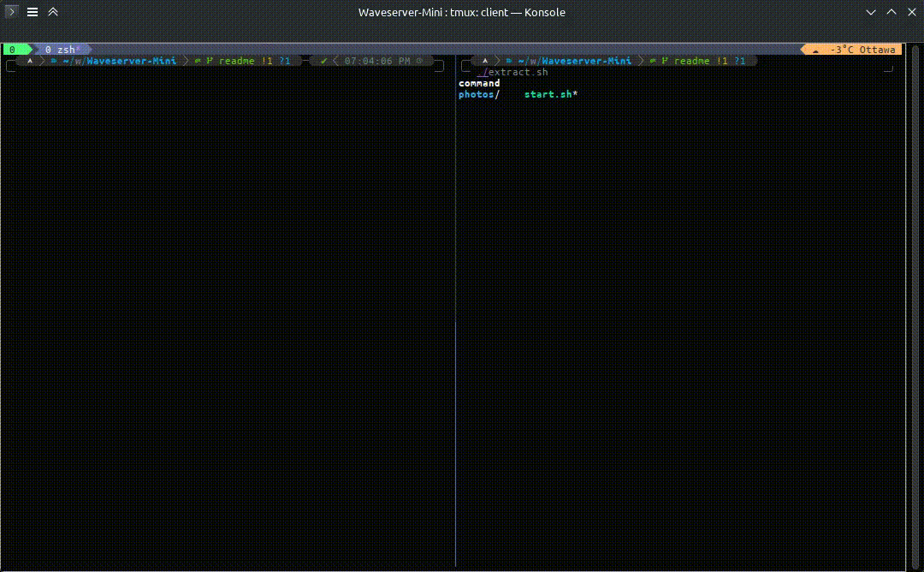
Task: Click the -3°C Ottawa weather status
Action: 862,50
